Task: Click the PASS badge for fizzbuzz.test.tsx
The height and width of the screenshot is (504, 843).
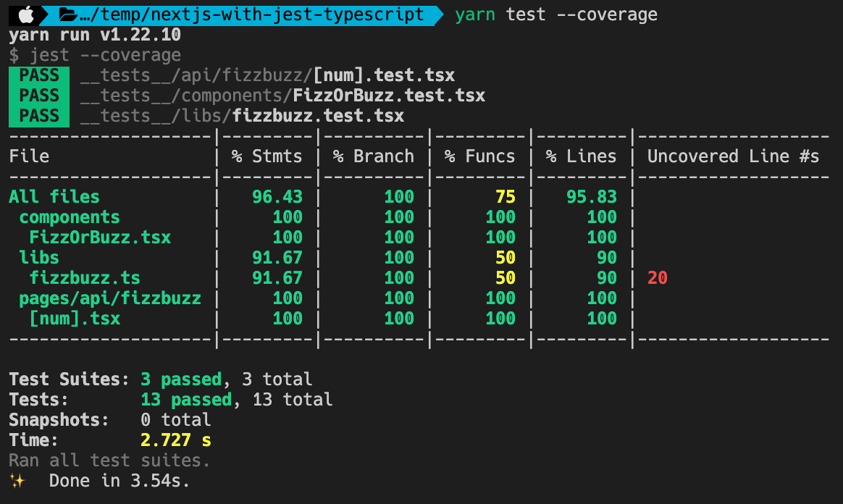Action: [38, 116]
